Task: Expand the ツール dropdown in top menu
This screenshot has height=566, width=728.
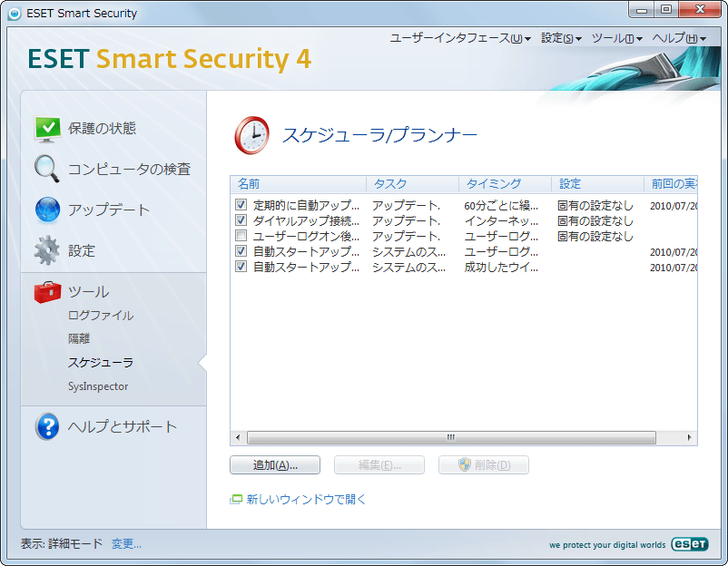Action: click(616, 38)
